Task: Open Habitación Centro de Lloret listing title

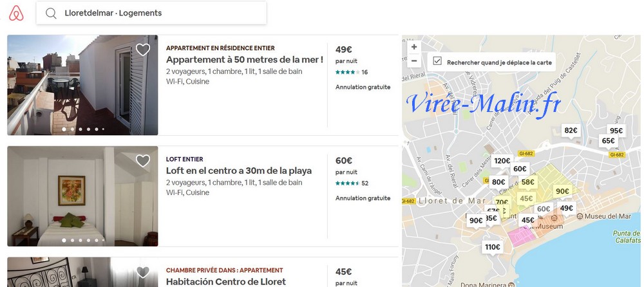Action: pyautogui.click(x=226, y=282)
